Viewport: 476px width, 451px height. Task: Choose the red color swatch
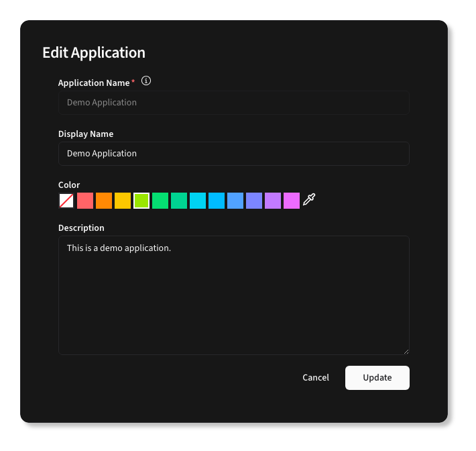pos(85,201)
